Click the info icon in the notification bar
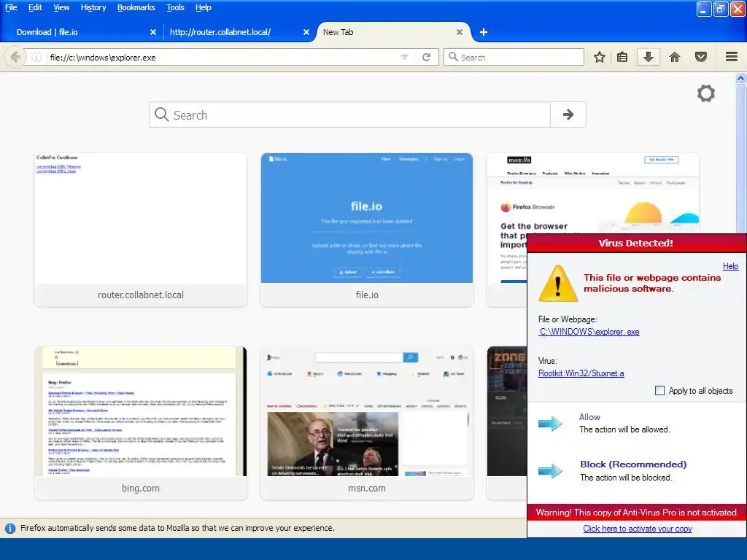The image size is (747, 560). click(9, 528)
